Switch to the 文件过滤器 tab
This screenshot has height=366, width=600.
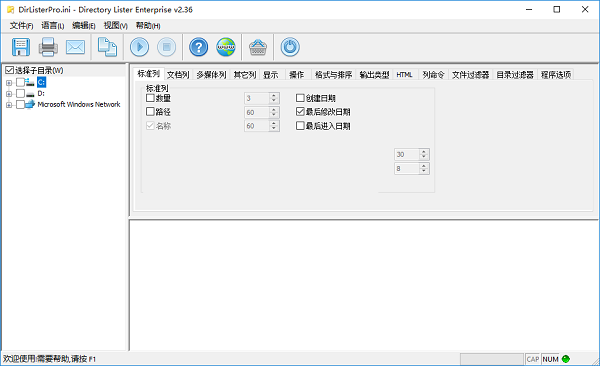click(471, 75)
